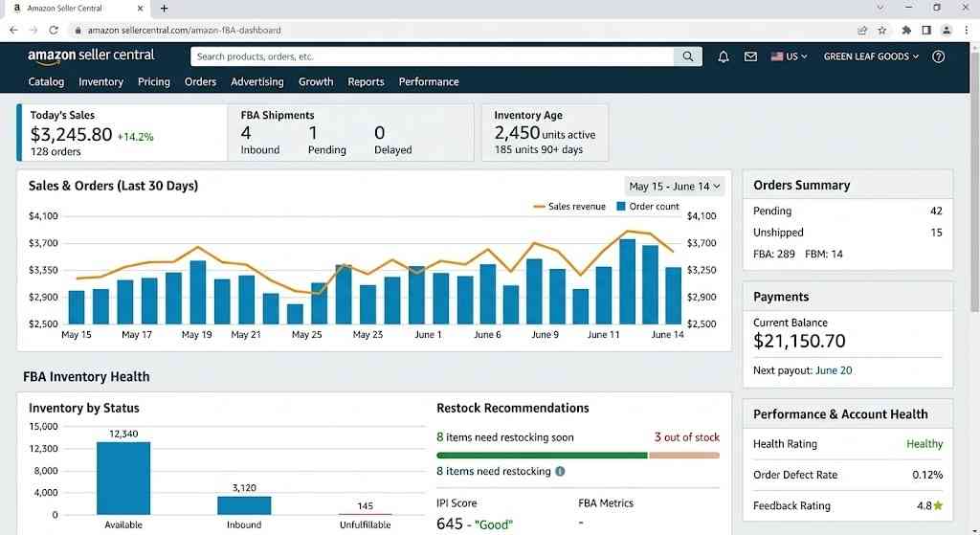Open the notifications bell
The height and width of the screenshot is (535, 980).
coord(724,56)
